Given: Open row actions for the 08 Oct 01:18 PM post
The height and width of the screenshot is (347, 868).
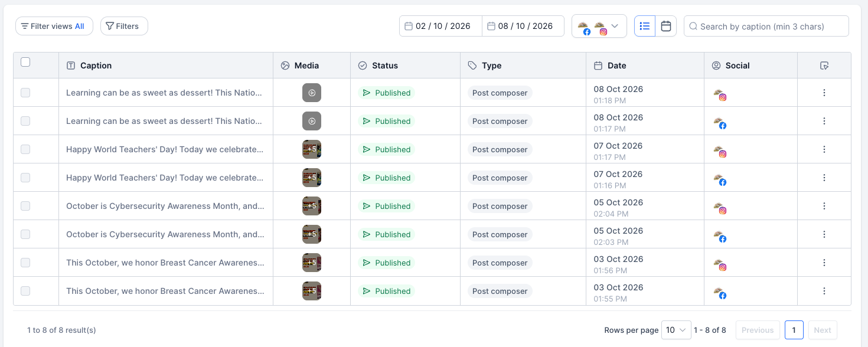Looking at the screenshot, I should (x=824, y=93).
